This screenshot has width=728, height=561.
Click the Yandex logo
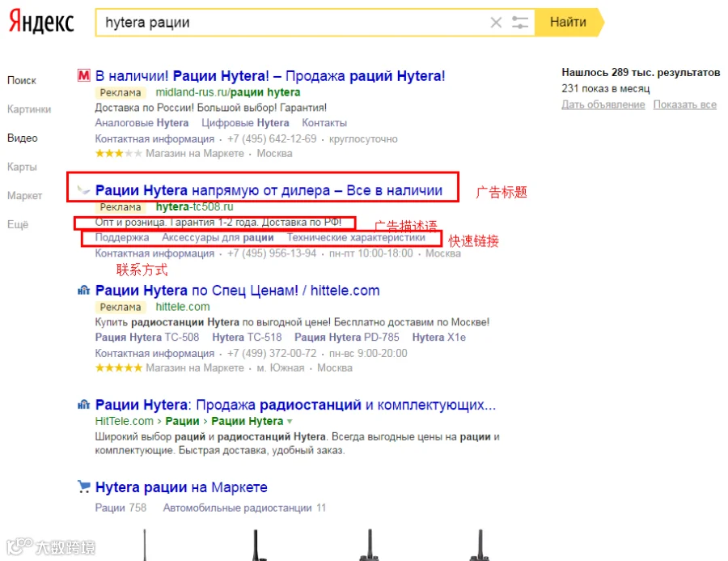click(41, 21)
